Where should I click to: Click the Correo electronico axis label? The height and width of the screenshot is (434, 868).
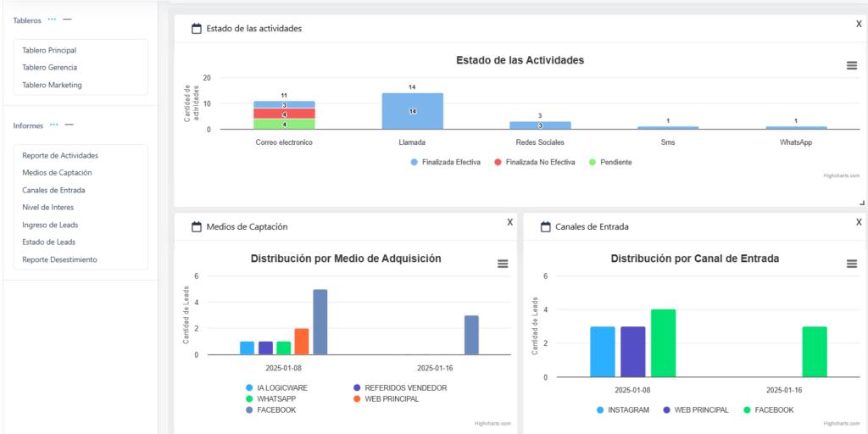[285, 142]
